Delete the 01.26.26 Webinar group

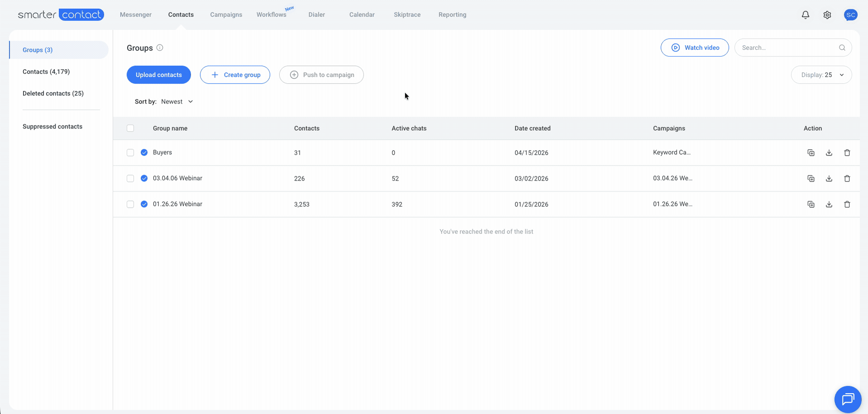coord(847,205)
